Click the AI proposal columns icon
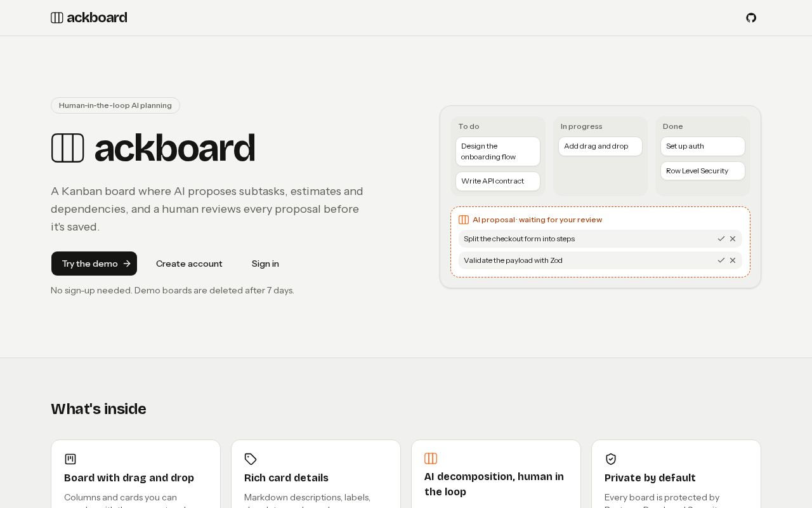The width and height of the screenshot is (812, 508). 464,220
